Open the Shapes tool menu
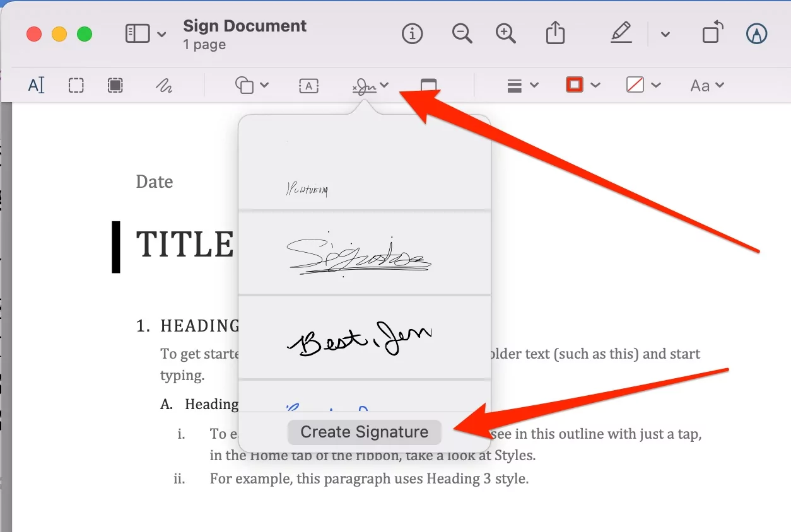Viewport: 791px width, 532px height. 252,85
